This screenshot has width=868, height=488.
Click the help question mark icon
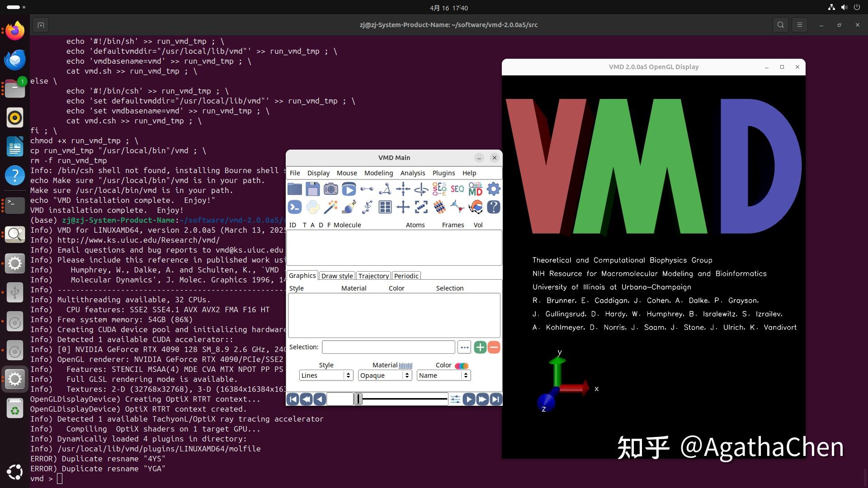[493, 207]
